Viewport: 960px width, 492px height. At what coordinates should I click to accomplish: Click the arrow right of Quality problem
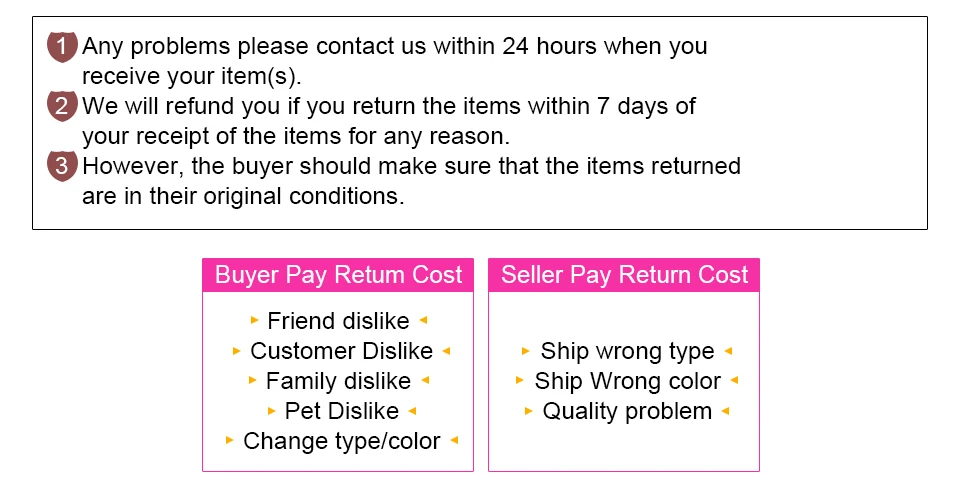point(726,411)
